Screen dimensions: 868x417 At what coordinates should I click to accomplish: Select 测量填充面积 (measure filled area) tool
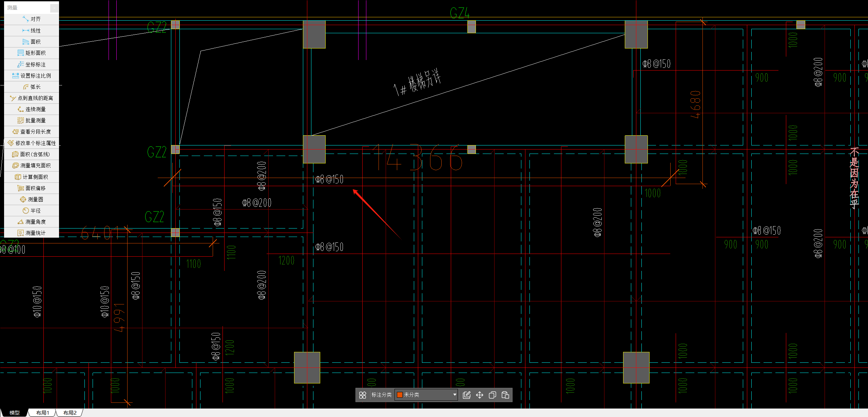[32, 165]
